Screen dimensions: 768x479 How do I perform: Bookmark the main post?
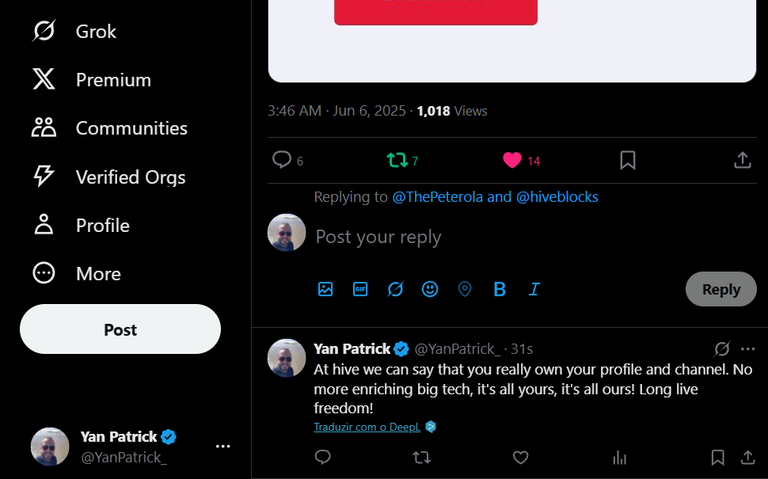(627, 160)
